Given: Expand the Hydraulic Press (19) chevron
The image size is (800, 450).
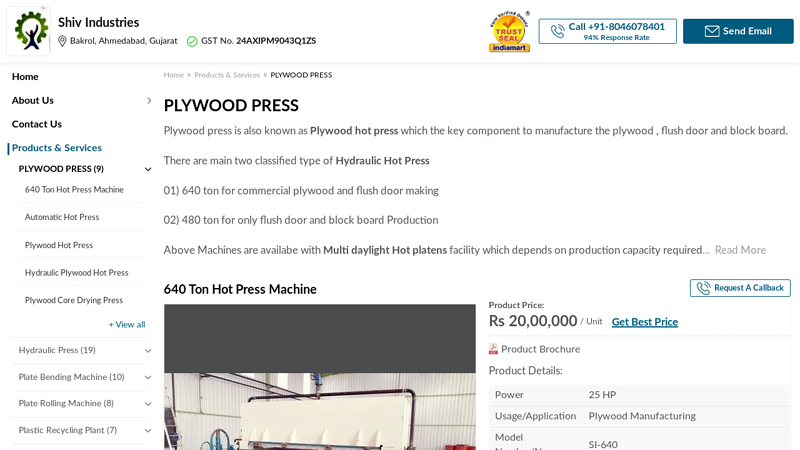Looking at the screenshot, I should [x=148, y=351].
